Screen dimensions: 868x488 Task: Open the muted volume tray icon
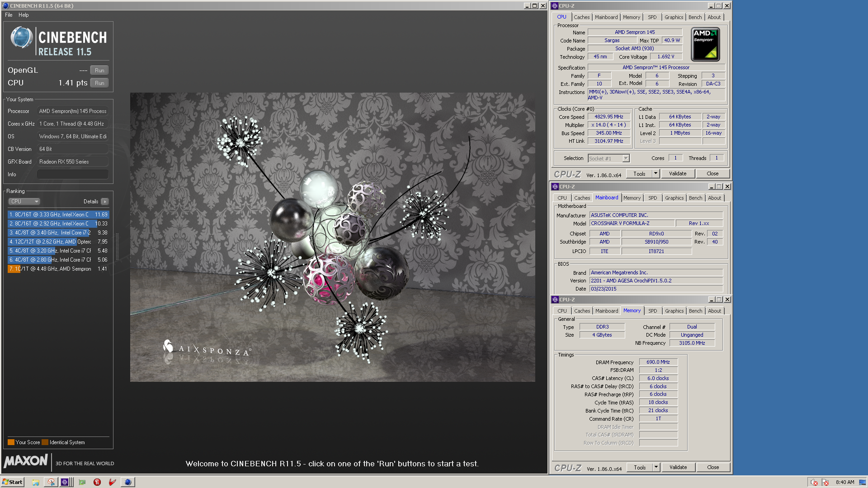click(x=814, y=482)
